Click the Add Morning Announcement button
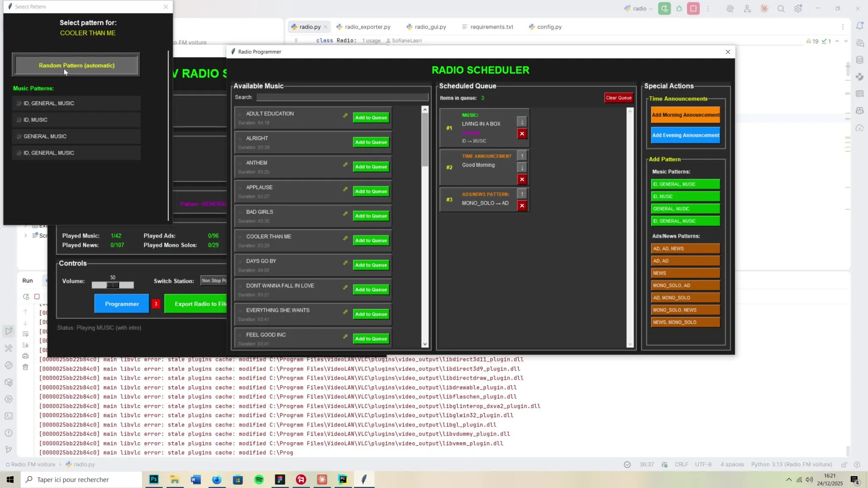Image resolution: width=868 pixels, height=488 pixels. [x=684, y=114]
